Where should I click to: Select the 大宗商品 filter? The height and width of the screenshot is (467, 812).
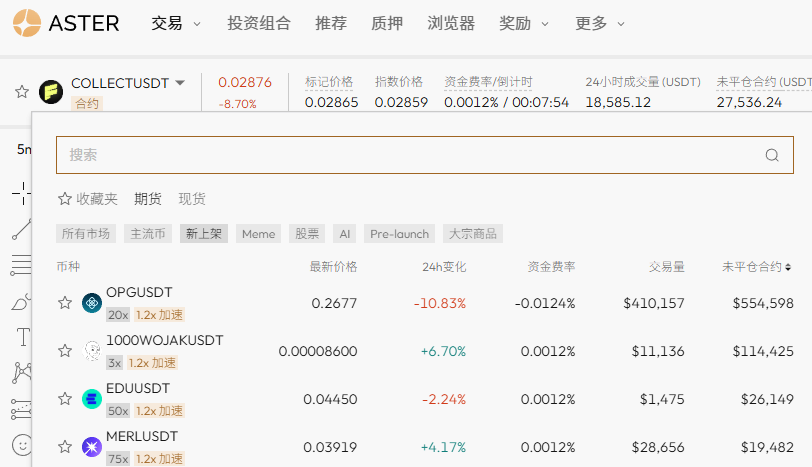(473, 234)
